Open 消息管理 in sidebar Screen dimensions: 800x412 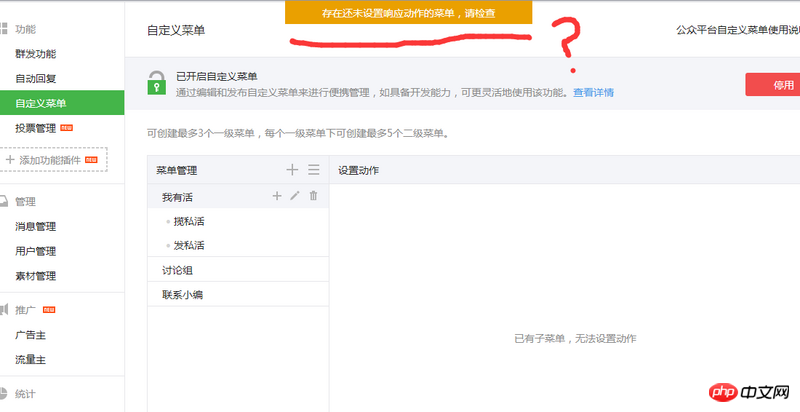(36, 226)
